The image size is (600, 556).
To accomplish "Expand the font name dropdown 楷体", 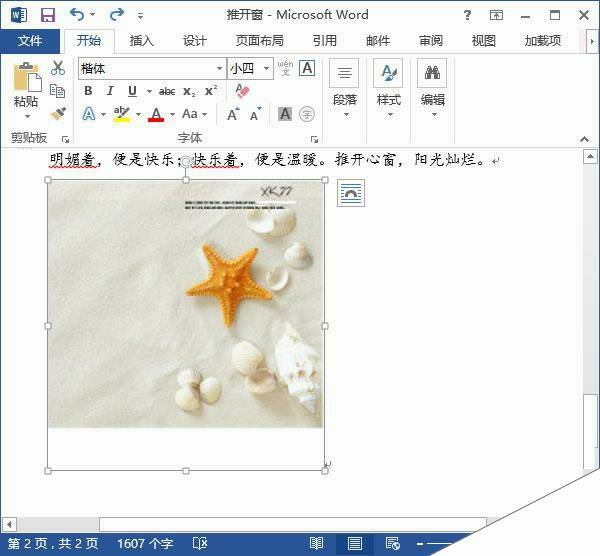I will 219,69.
